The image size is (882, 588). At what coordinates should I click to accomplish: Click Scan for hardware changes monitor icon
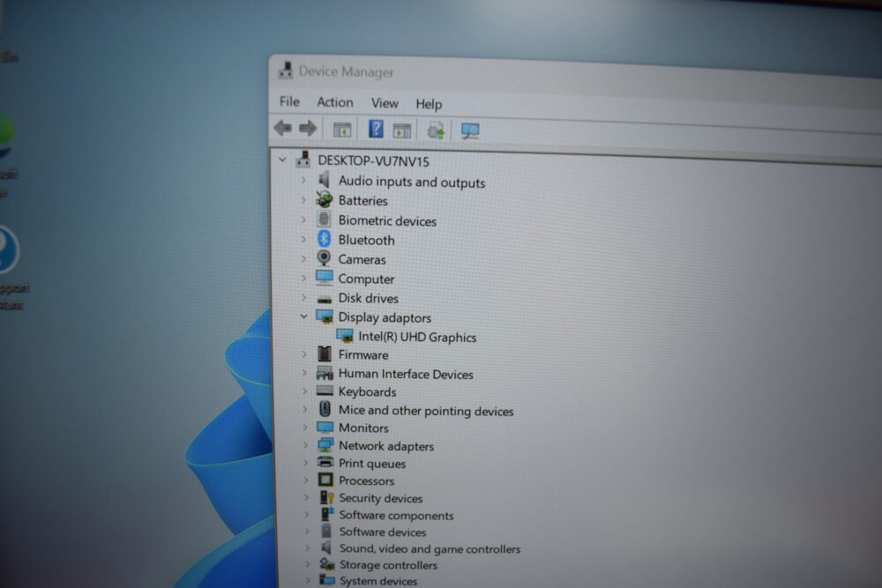[470, 131]
